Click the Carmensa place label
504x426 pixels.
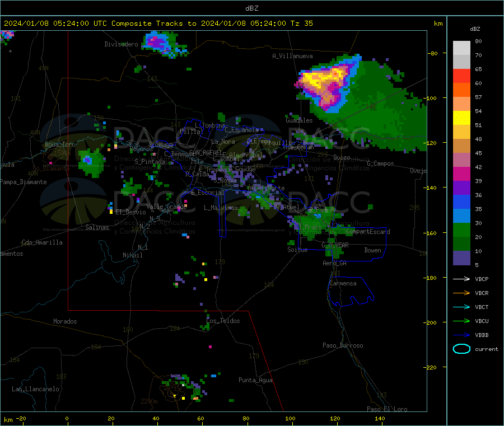343,283
